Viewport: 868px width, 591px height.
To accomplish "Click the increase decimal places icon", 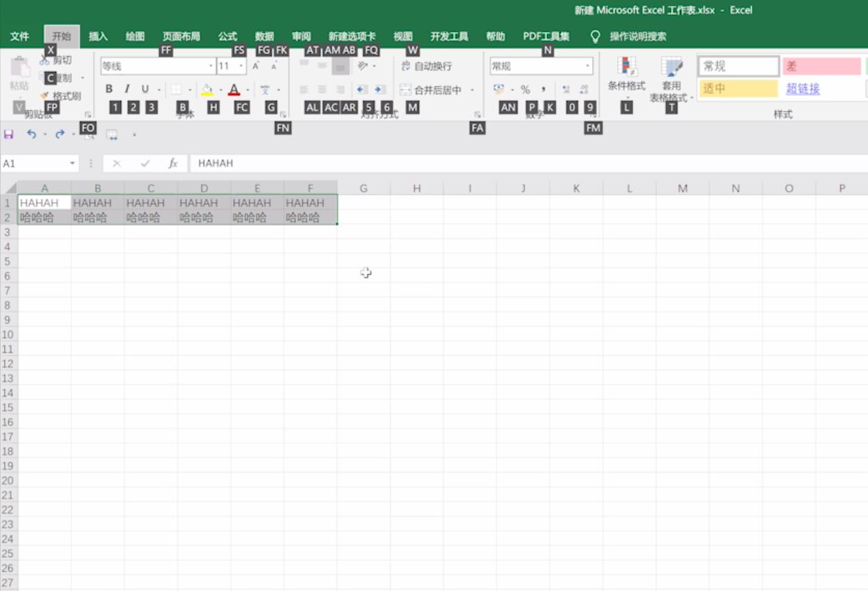I will click(x=566, y=89).
